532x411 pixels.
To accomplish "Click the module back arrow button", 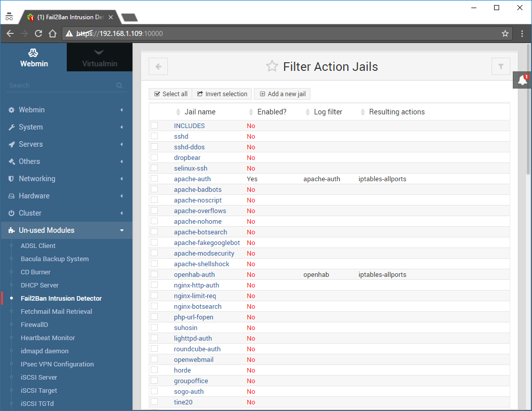I will pos(158,66).
